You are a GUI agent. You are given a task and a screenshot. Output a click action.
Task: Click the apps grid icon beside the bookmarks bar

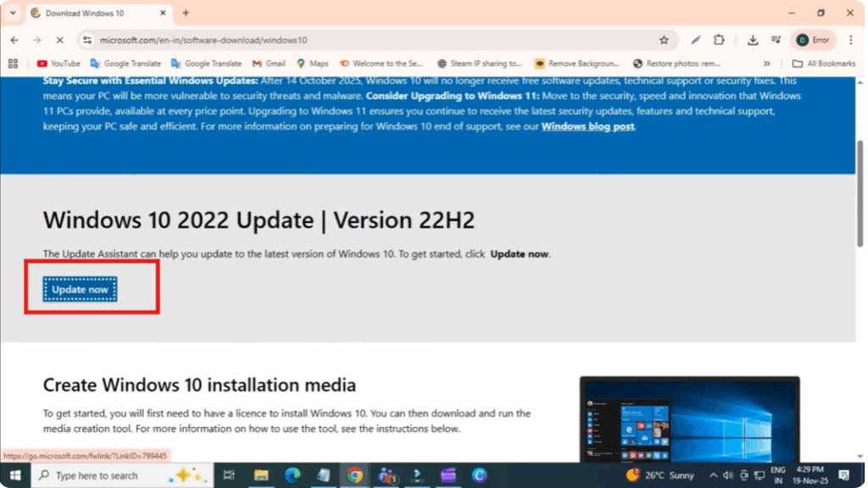point(14,63)
